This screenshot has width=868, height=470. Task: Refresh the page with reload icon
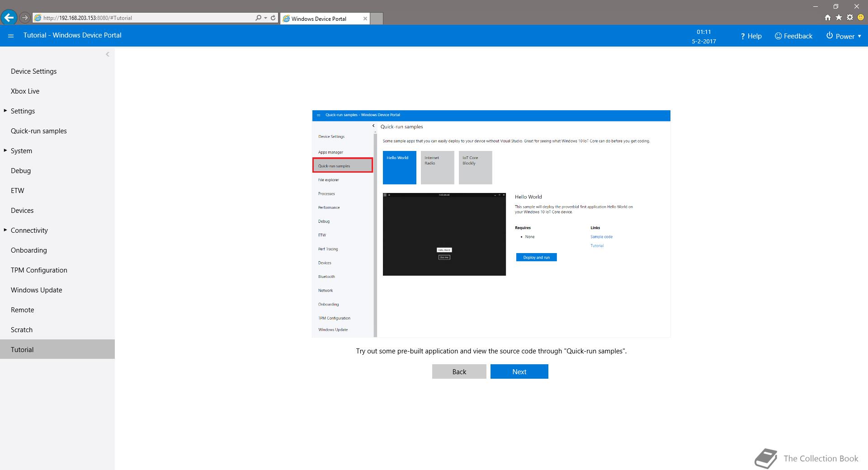coord(273,18)
